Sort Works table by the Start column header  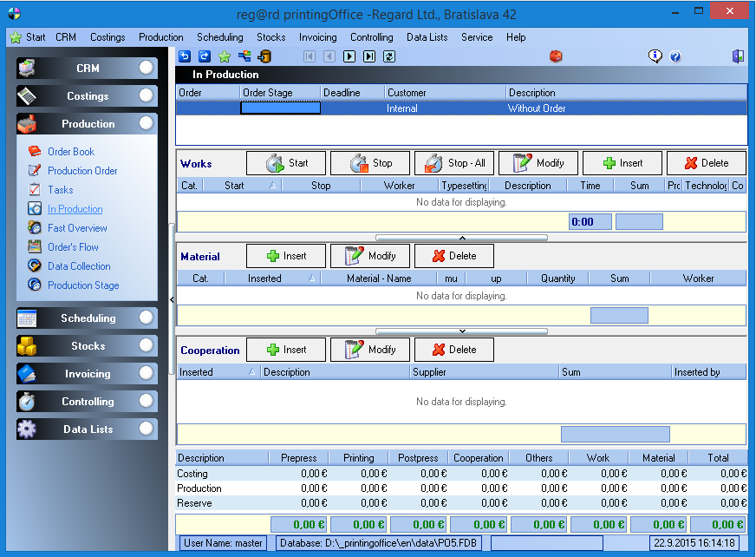click(234, 185)
